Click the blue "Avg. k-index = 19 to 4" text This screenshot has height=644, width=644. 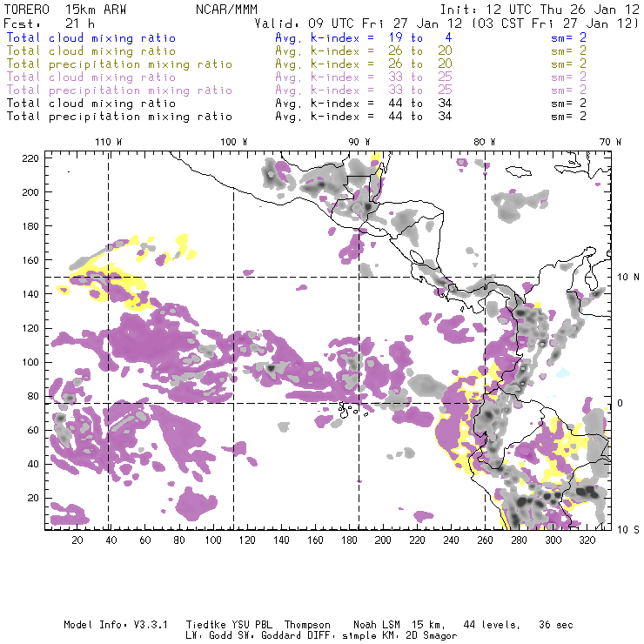click(364, 37)
